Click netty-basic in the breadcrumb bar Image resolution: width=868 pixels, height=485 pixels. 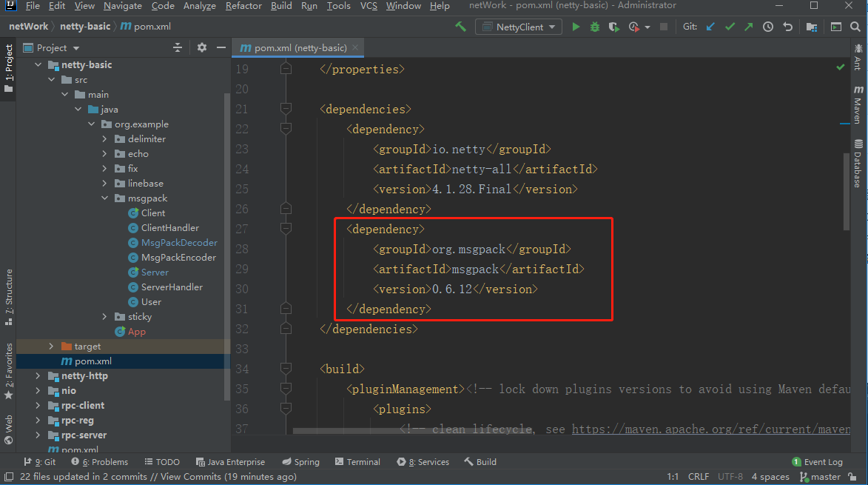(x=84, y=27)
